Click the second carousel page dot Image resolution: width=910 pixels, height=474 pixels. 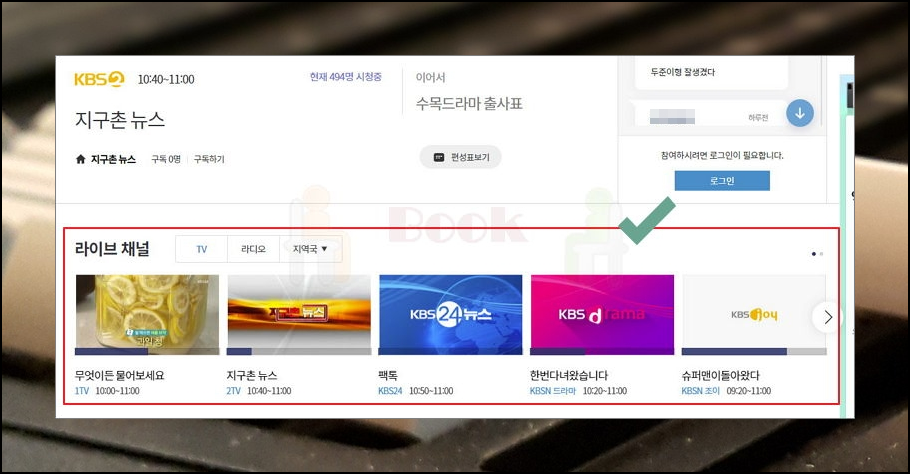(821, 254)
